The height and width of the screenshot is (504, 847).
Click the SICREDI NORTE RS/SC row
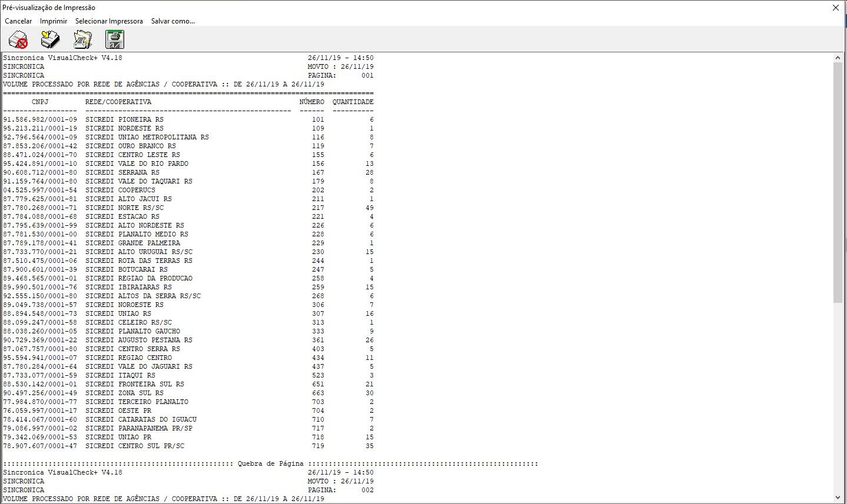[x=188, y=208]
